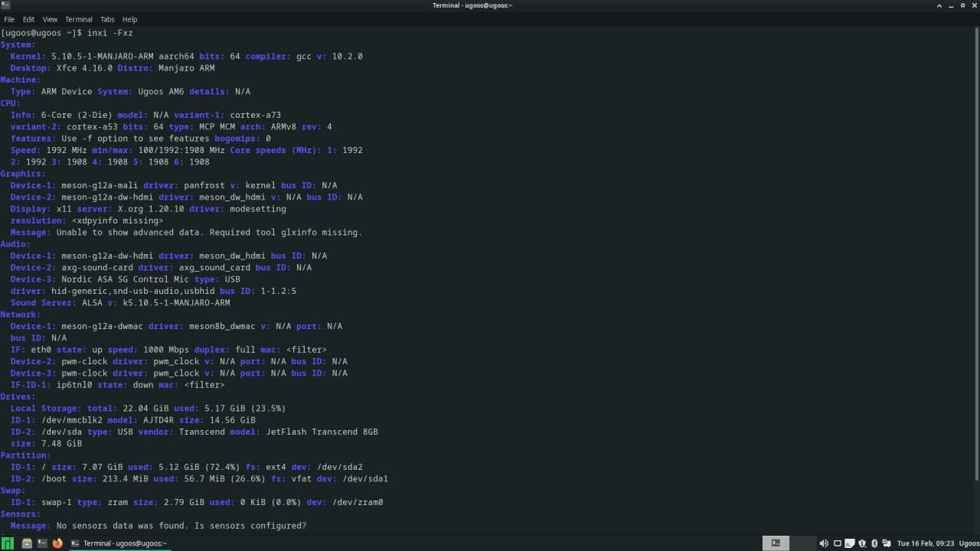Open the shield update notifier icon
The height and width of the screenshot is (551, 980).
(x=861, y=543)
